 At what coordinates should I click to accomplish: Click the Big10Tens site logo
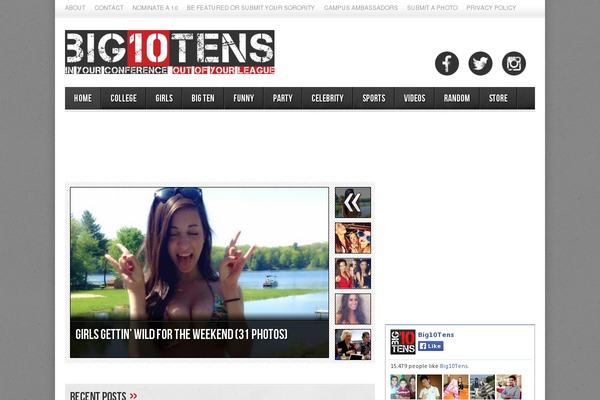(x=170, y=53)
